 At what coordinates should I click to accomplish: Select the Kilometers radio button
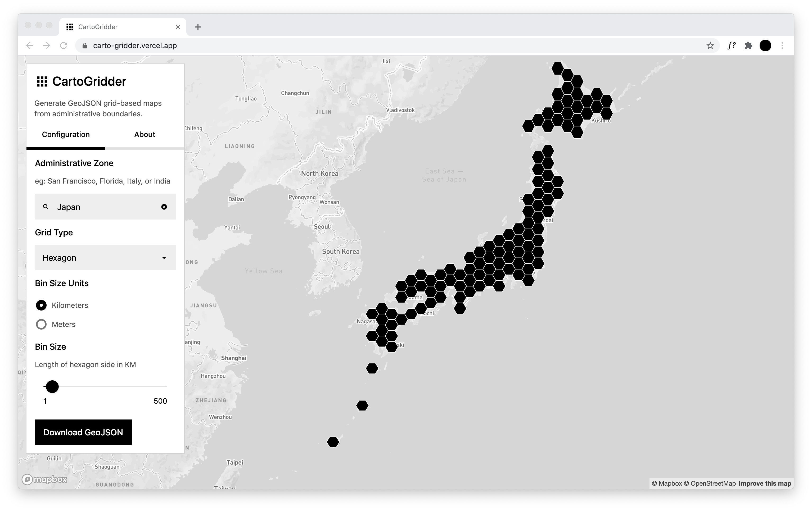click(41, 305)
